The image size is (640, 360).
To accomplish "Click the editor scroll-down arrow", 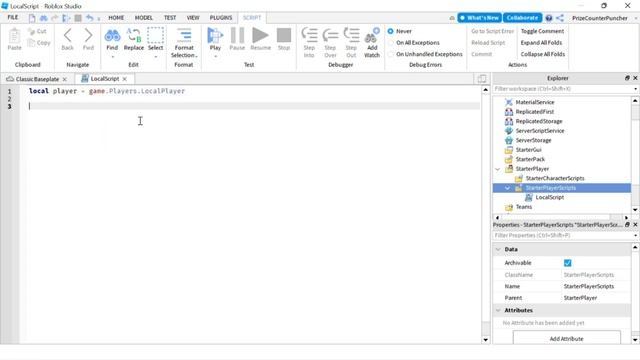I will (485, 340).
